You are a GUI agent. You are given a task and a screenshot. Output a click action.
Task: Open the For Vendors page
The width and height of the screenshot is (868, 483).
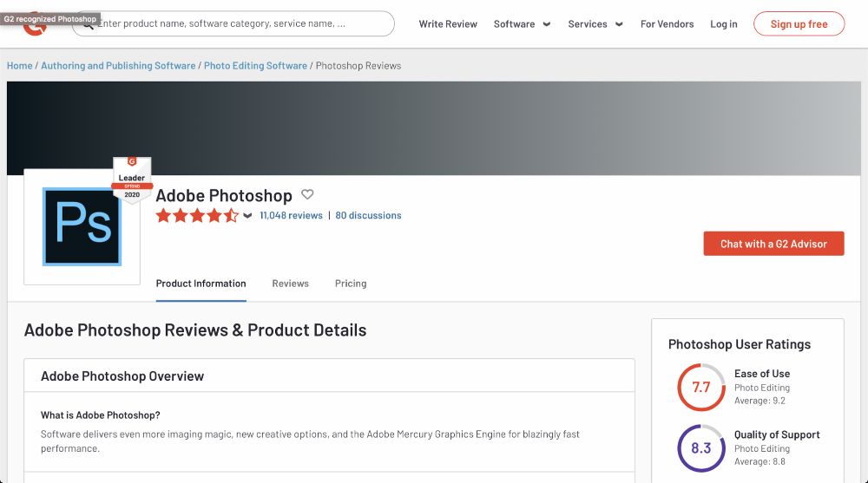(x=667, y=23)
